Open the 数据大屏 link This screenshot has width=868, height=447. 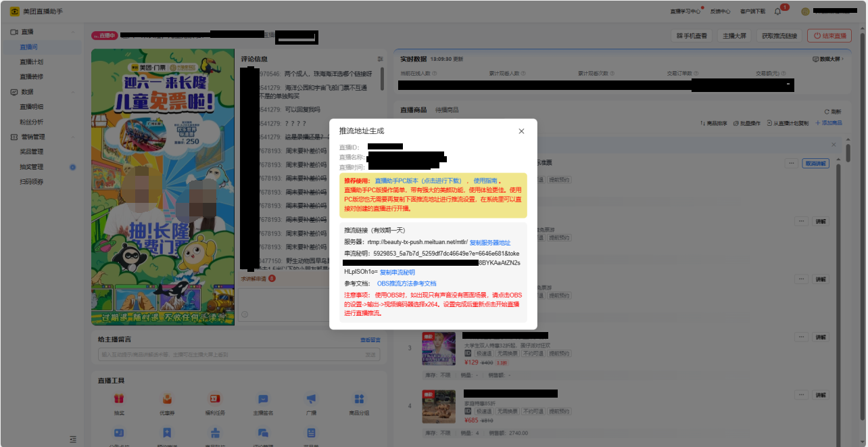[x=829, y=60]
